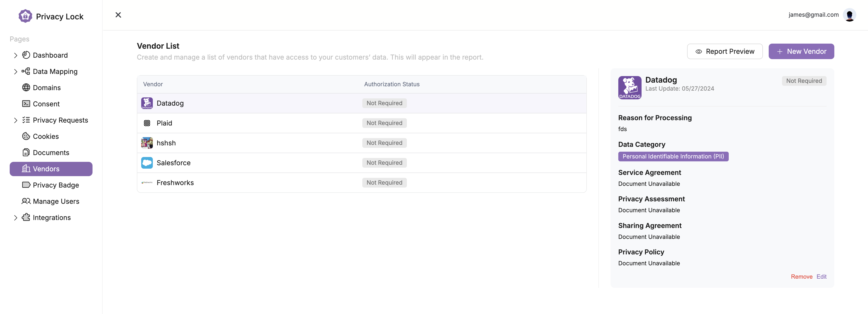Click Not Required badge in details panel

[x=804, y=81]
